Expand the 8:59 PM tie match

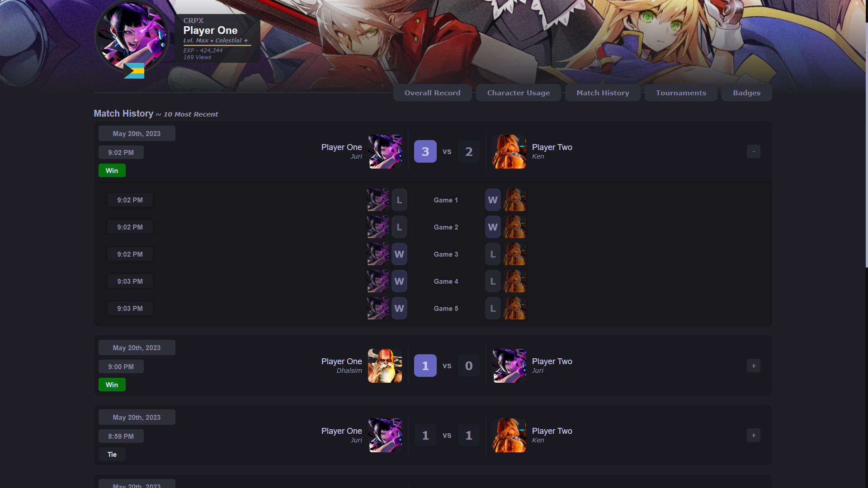coord(753,435)
